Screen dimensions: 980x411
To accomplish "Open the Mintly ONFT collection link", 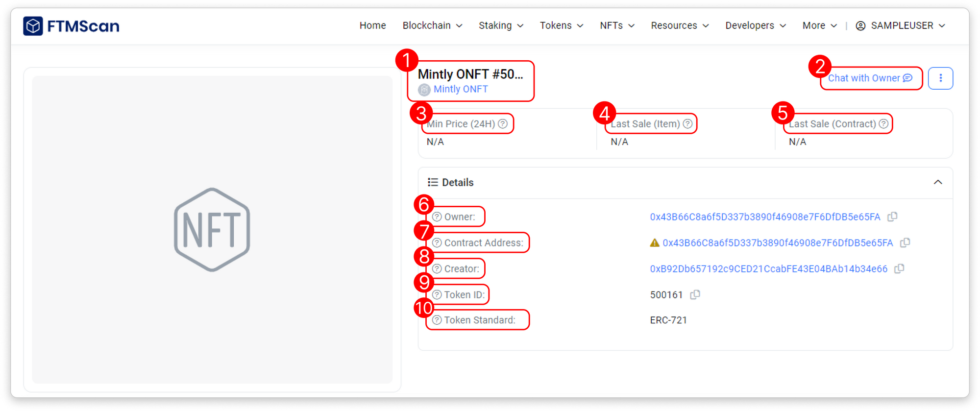I will coord(461,89).
